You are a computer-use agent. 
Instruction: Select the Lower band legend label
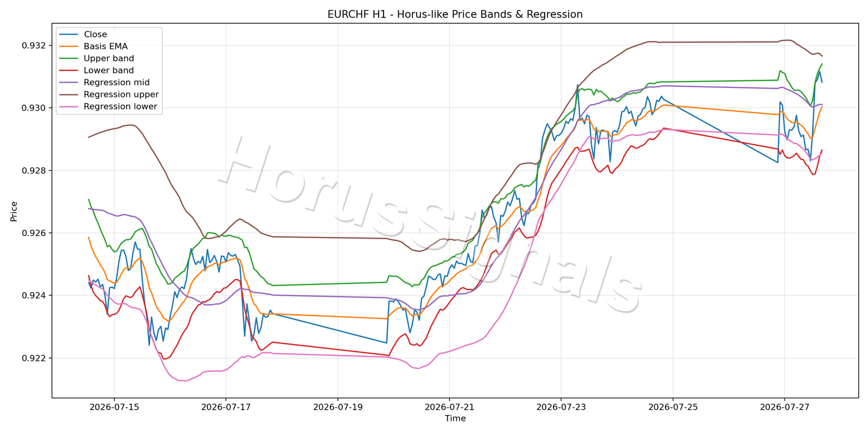coord(108,71)
